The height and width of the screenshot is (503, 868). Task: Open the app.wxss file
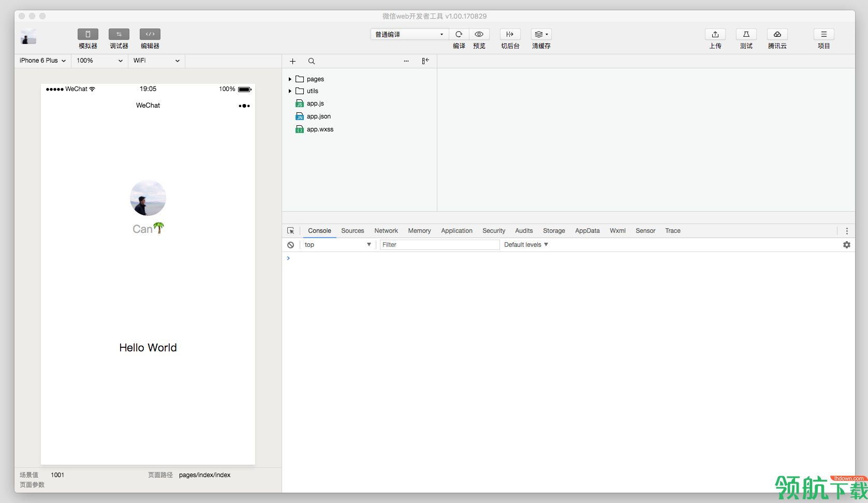tap(320, 129)
